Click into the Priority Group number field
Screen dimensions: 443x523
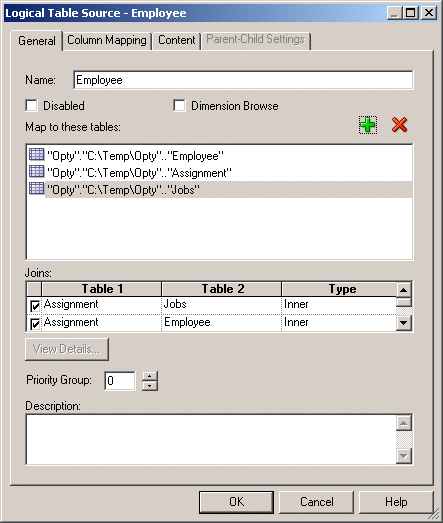[120, 381]
